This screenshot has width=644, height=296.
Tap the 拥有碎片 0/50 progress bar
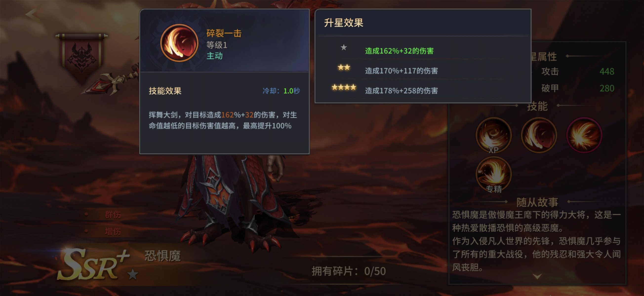(348, 271)
